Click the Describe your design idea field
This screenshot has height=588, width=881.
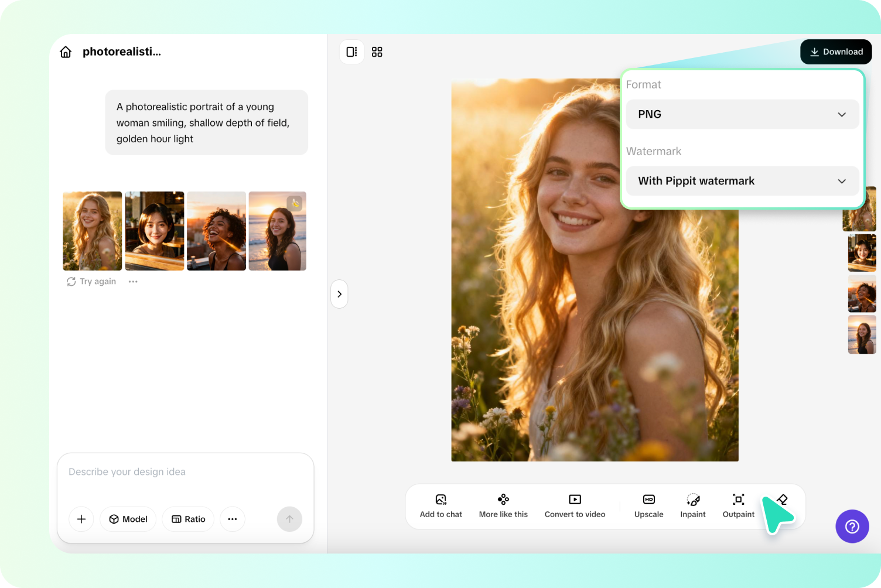coord(185,472)
